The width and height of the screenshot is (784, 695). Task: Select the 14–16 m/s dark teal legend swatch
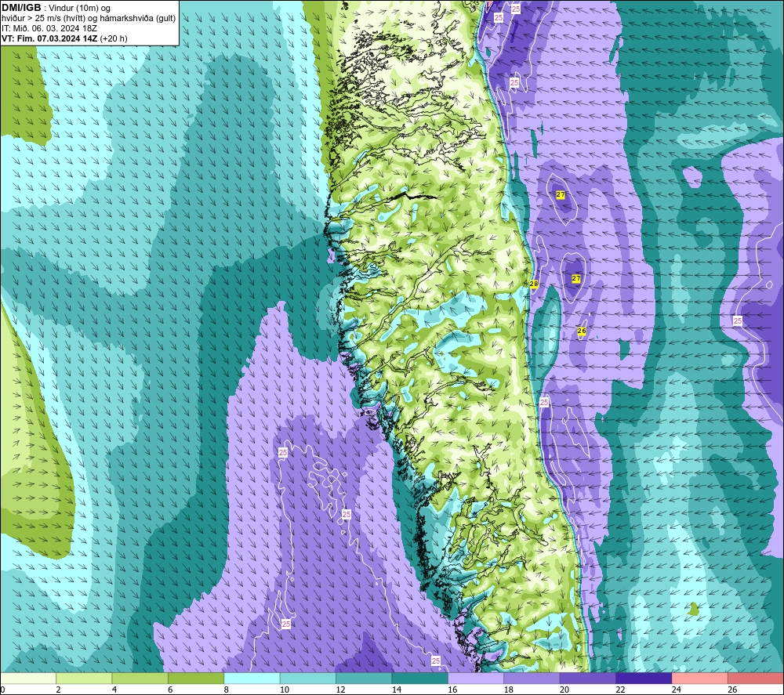click(420, 678)
